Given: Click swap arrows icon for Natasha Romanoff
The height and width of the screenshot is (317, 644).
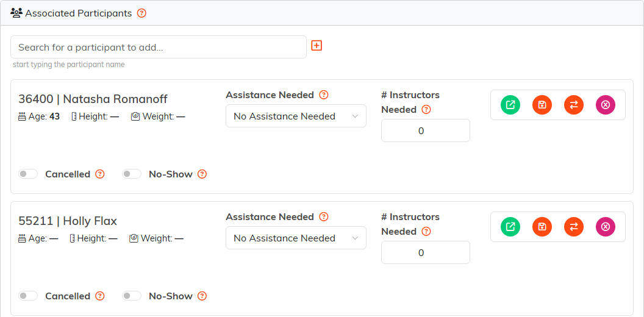Looking at the screenshot, I should 574,105.
